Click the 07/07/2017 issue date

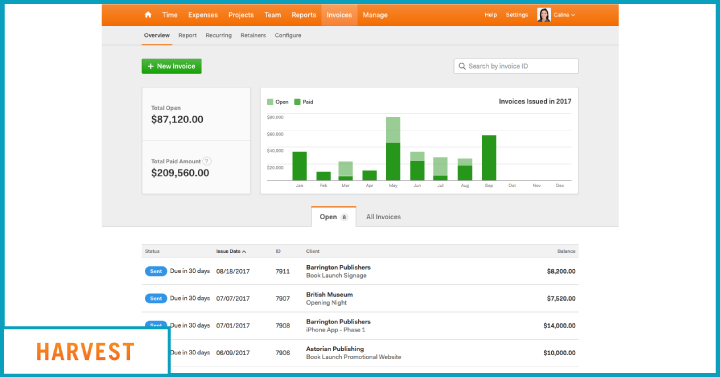click(x=233, y=298)
